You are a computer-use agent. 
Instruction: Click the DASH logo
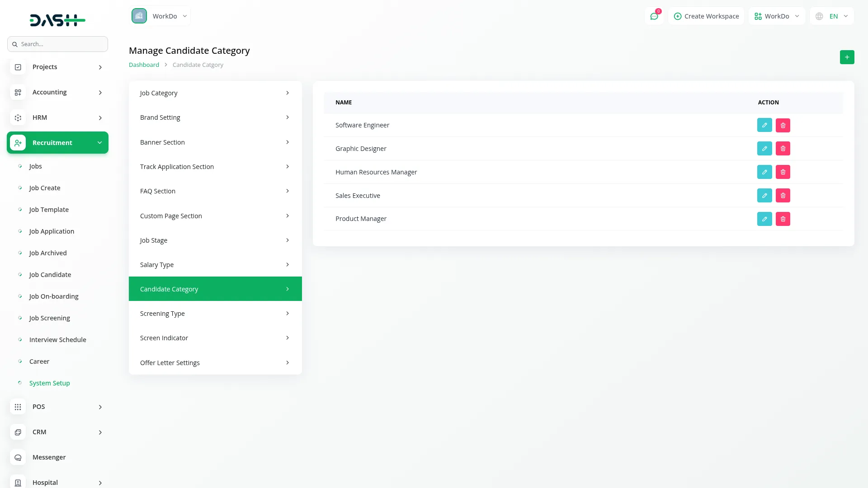click(57, 20)
